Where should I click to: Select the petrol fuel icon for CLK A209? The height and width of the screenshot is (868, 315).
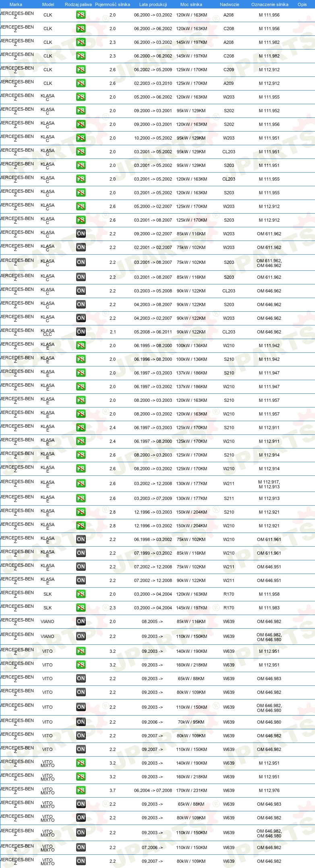(x=81, y=83)
